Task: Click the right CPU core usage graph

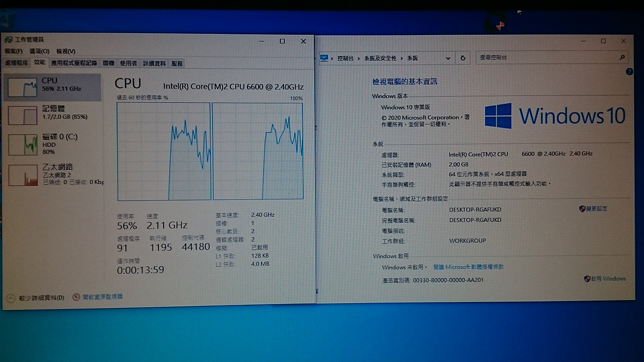Action: pos(258,151)
